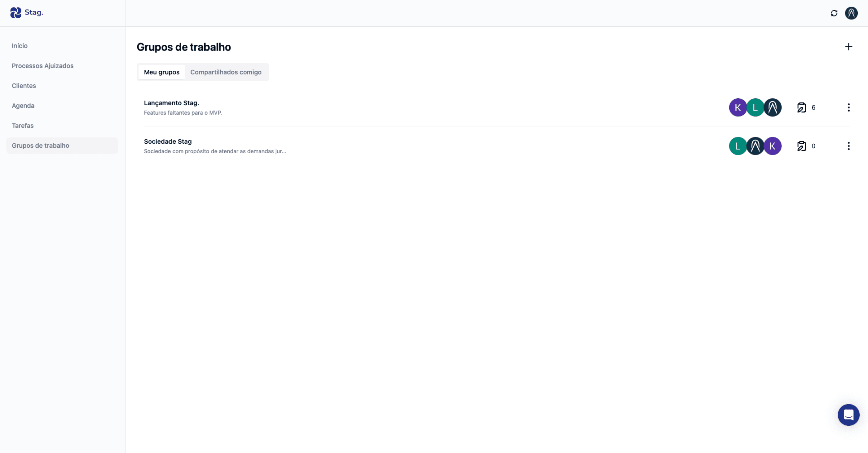The width and height of the screenshot is (868, 453).
Task: Open the user profile avatar in header
Action: [x=851, y=13]
